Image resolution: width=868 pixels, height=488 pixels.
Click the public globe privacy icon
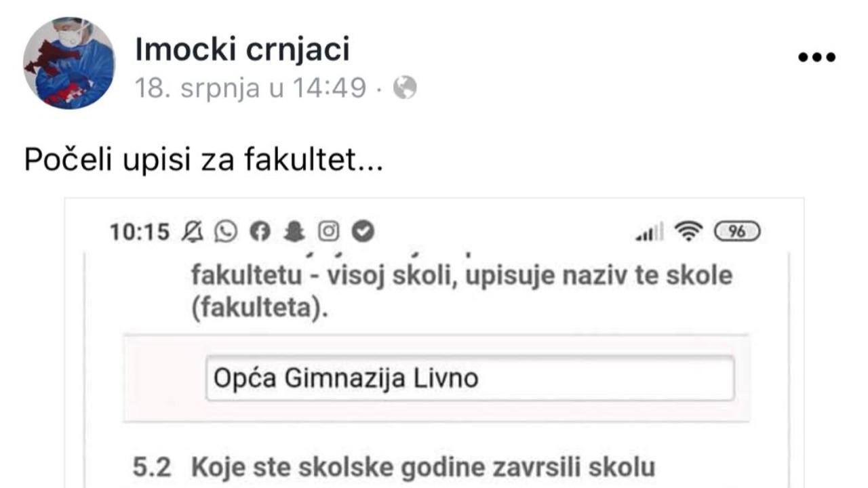pos(405,88)
